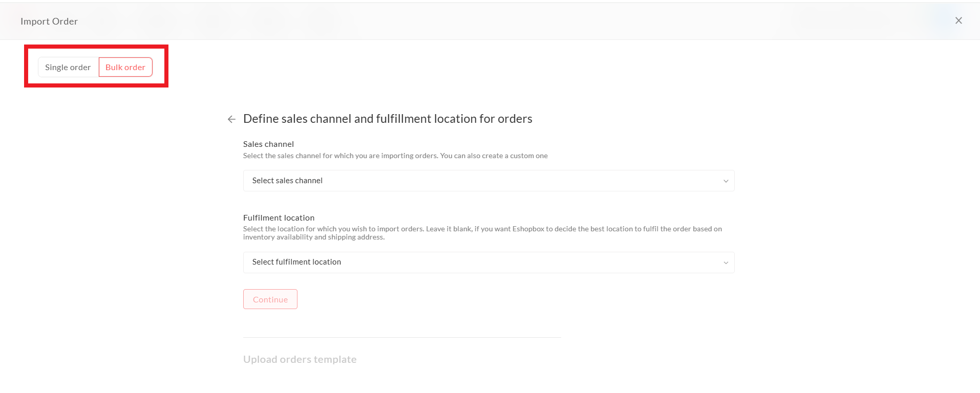The width and height of the screenshot is (980, 393).
Task: Click the Define sales channel heading
Action: pyautogui.click(x=388, y=119)
